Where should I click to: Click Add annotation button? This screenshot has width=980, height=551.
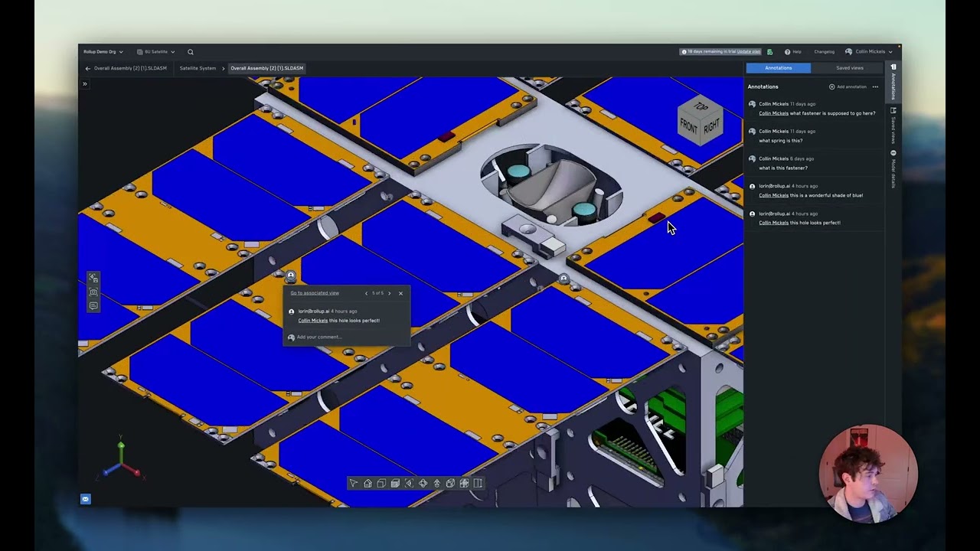848,86
